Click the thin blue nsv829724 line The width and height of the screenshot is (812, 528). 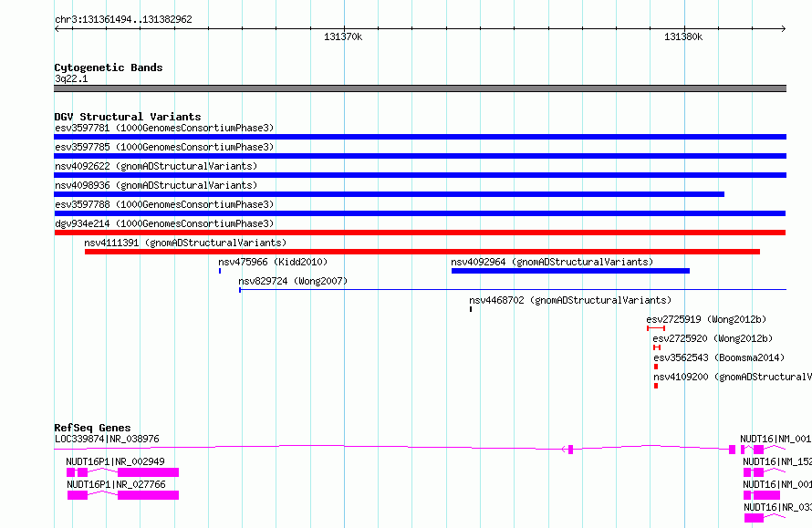pos(513,290)
